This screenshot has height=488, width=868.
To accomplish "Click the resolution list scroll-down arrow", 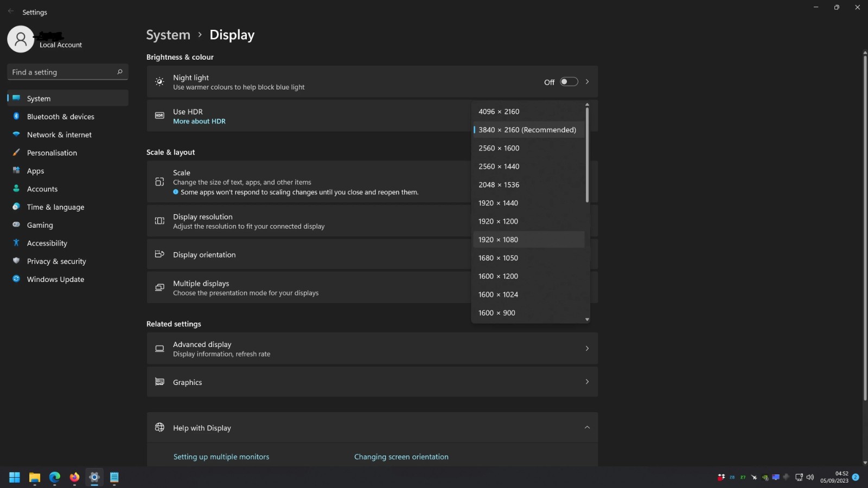I will 587,319.
